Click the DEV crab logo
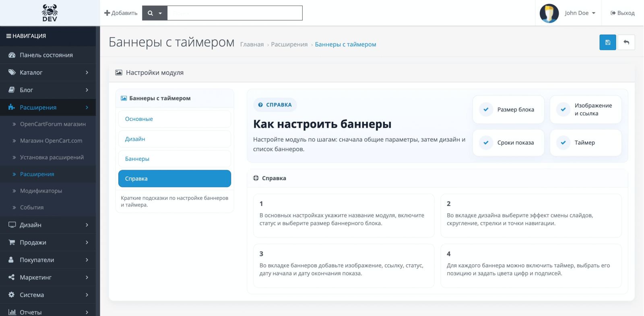Screen dimensions: 644x316 (50, 13)
